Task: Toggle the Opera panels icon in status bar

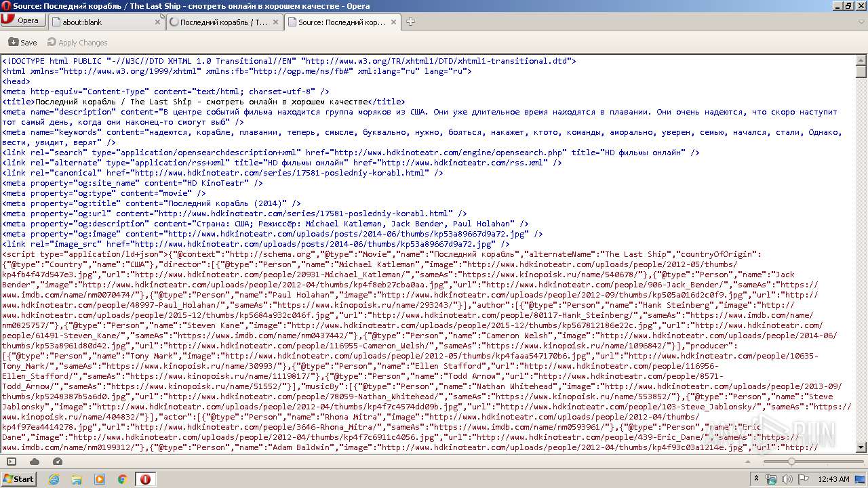Action: [x=12, y=462]
